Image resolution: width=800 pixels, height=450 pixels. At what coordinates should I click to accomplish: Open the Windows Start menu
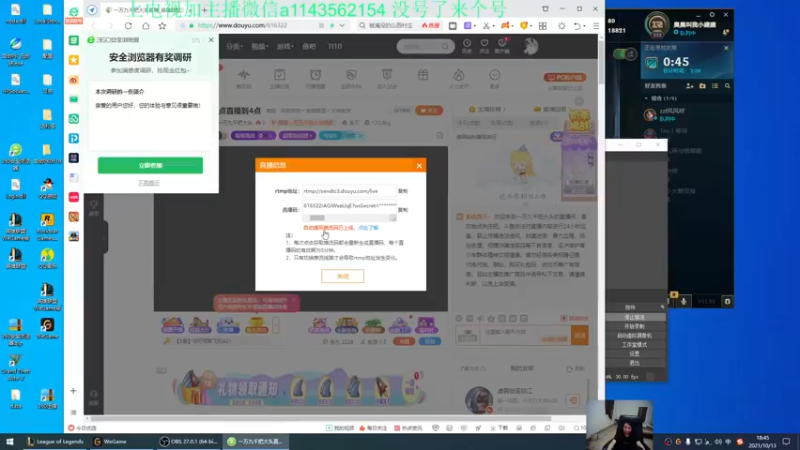tap(10, 441)
